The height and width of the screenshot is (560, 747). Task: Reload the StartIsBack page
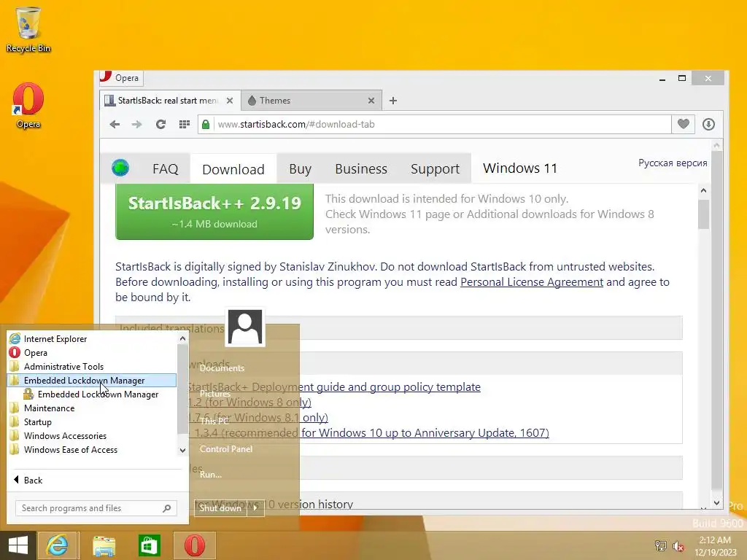160,124
